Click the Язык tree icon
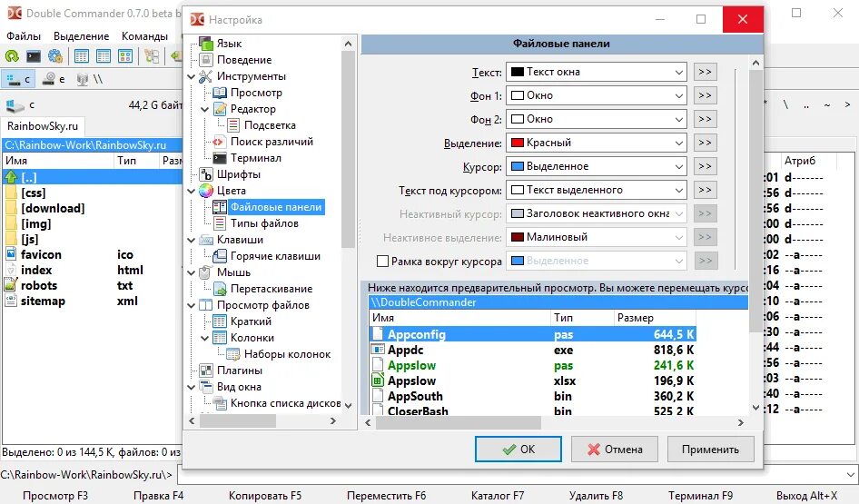 pos(206,44)
